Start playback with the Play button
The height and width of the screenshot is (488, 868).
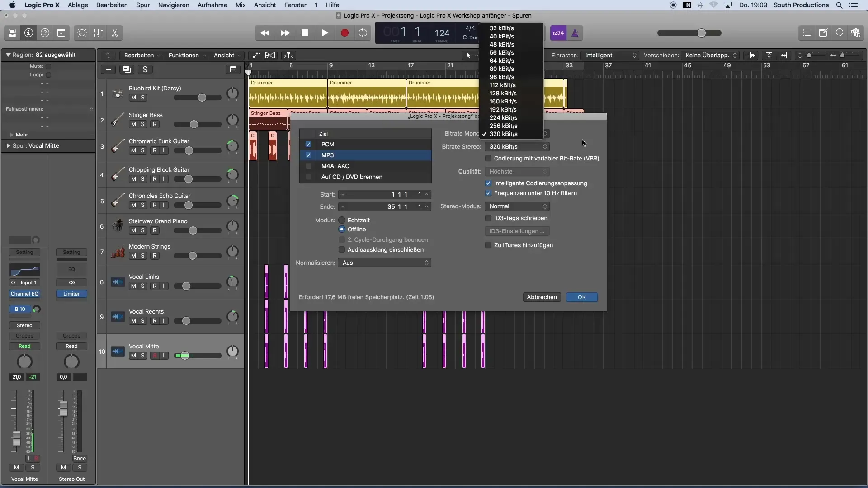click(325, 33)
